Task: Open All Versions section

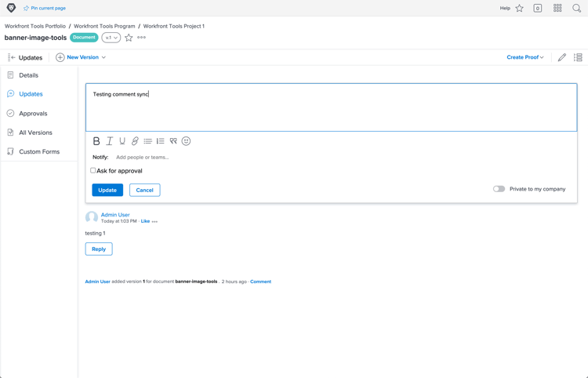Action: coord(35,133)
